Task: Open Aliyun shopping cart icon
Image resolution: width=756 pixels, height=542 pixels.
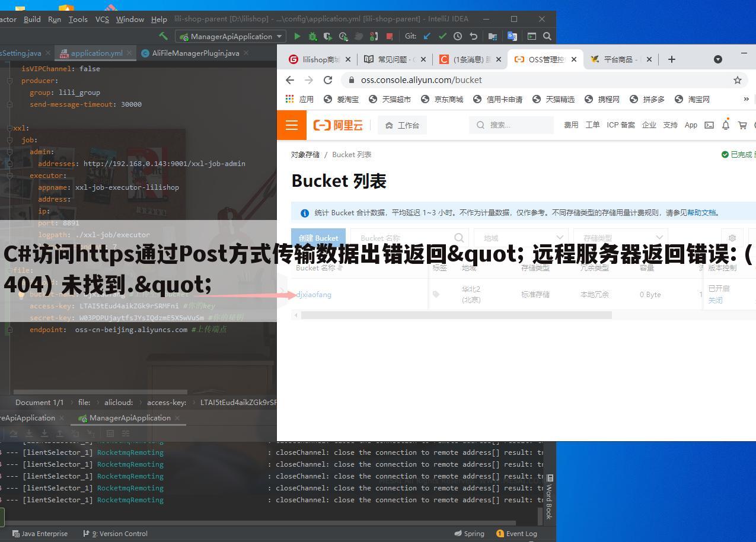Action: [742, 125]
